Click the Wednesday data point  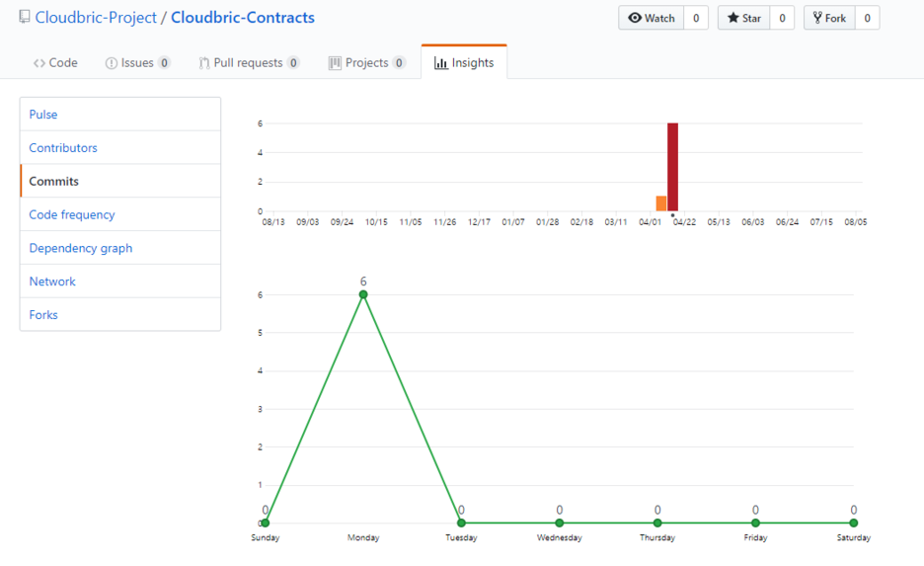click(x=559, y=523)
